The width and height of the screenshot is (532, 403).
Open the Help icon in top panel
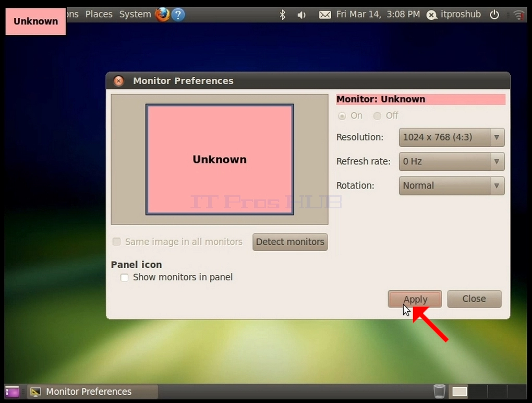pos(178,15)
